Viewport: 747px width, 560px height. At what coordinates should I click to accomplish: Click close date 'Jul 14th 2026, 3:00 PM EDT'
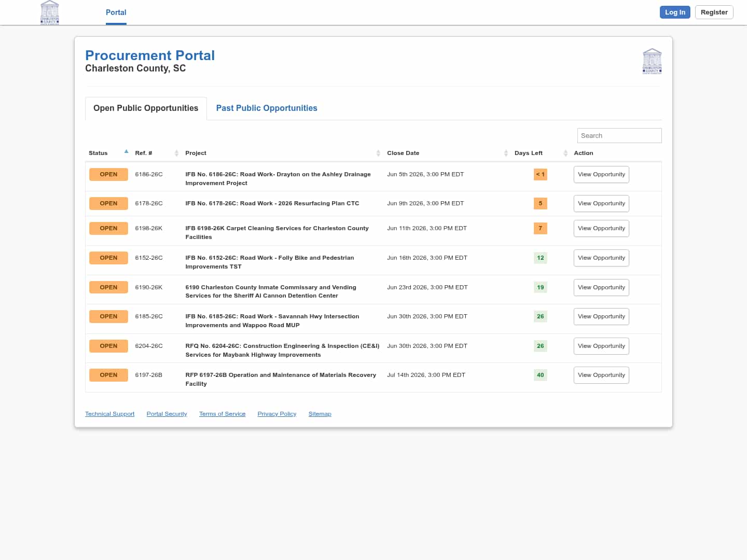[x=426, y=375]
